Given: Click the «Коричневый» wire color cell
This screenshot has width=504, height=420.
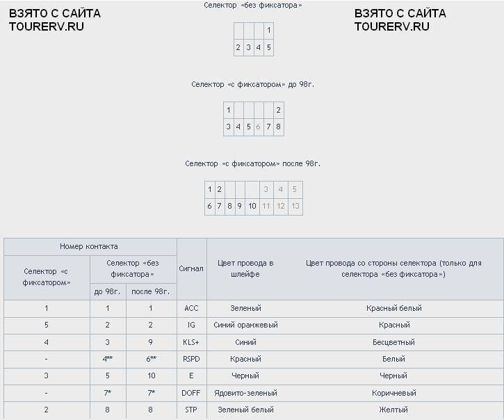Looking at the screenshot, I should 393,393.
